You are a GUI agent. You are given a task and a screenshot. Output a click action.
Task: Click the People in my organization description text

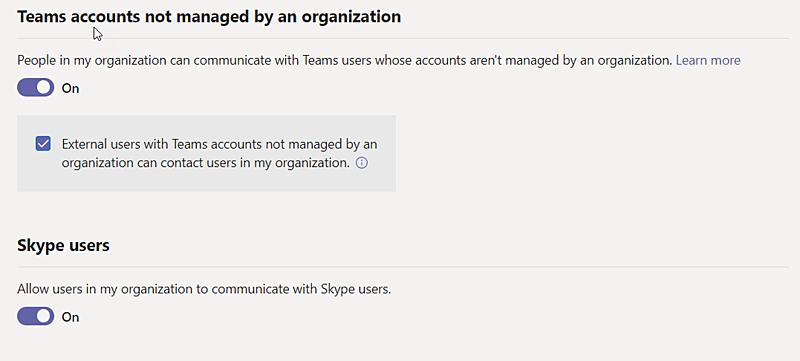tap(345, 60)
